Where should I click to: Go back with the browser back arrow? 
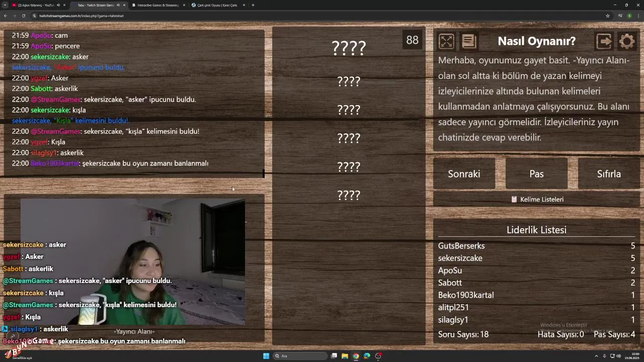(5, 16)
